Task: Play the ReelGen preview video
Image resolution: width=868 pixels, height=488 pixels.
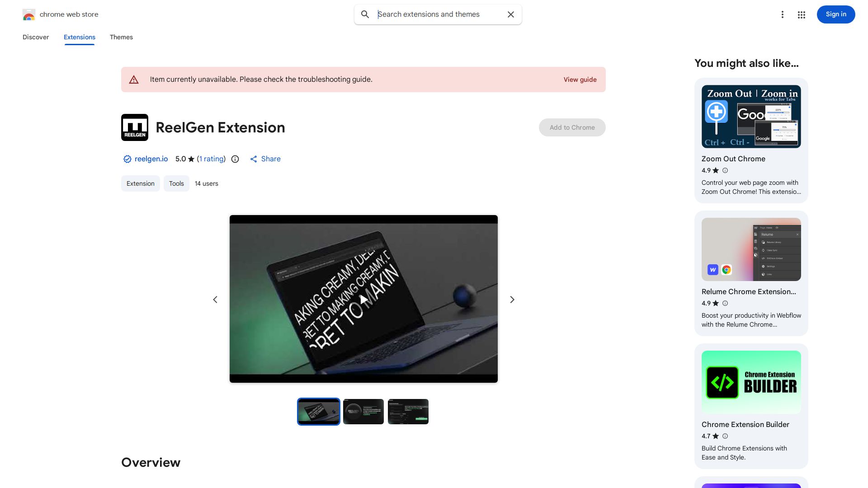Action: [x=363, y=299]
